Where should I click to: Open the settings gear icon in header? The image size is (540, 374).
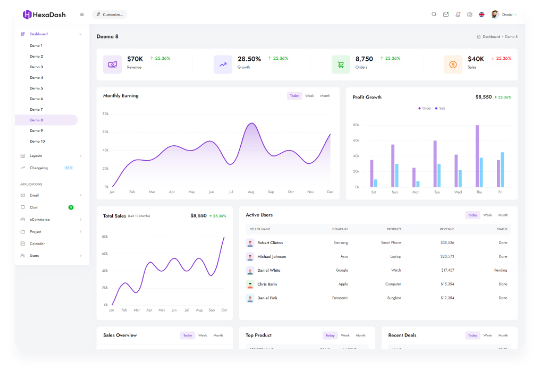[x=469, y=14]
